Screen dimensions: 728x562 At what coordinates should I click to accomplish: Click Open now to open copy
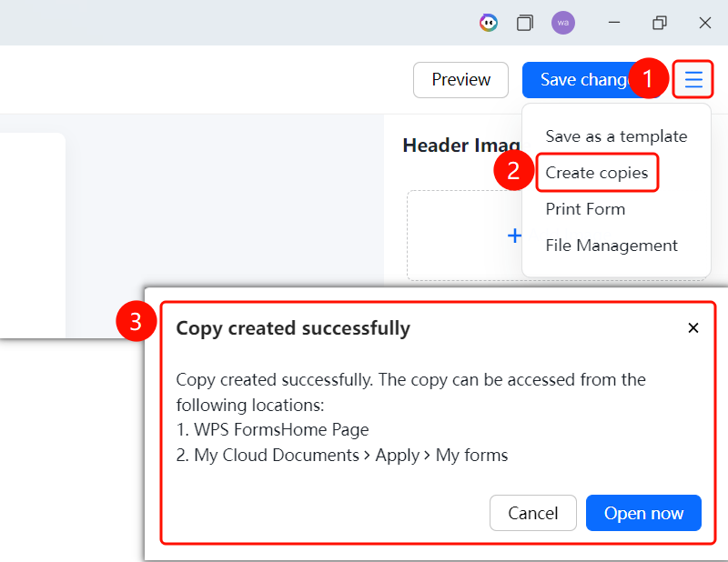click(x=643, y=513)
